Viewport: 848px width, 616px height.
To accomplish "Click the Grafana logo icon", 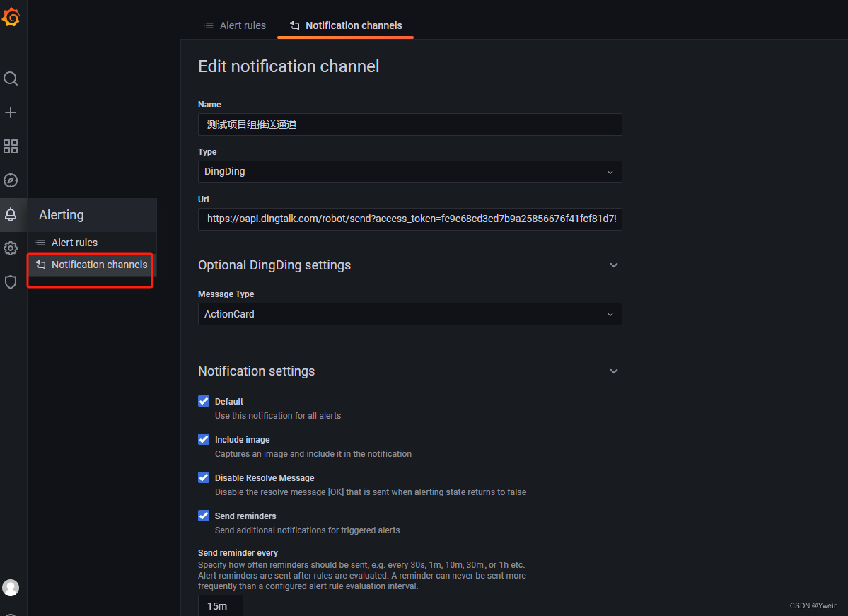I will point(11,17).
